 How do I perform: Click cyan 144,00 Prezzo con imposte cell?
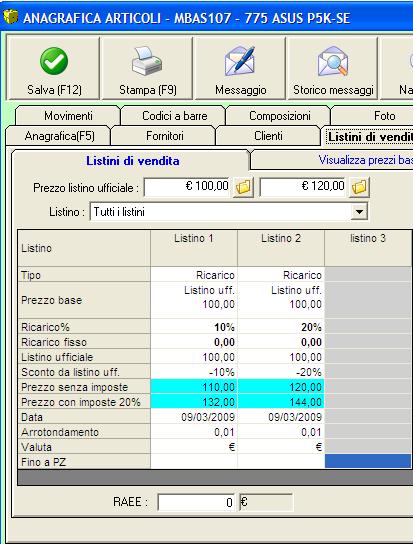(x=281, y=402)
